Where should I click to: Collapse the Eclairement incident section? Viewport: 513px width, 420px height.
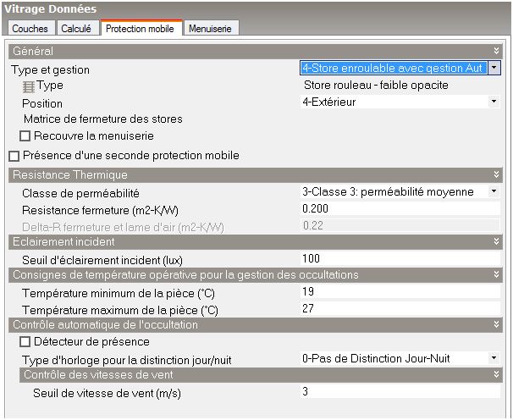point(497,242)
